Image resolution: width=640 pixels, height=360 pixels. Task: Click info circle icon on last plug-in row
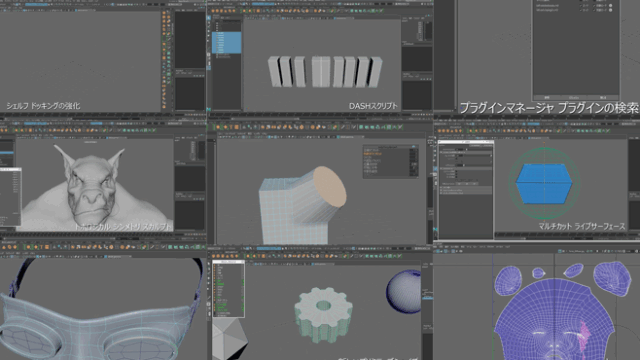pos(611,10)
